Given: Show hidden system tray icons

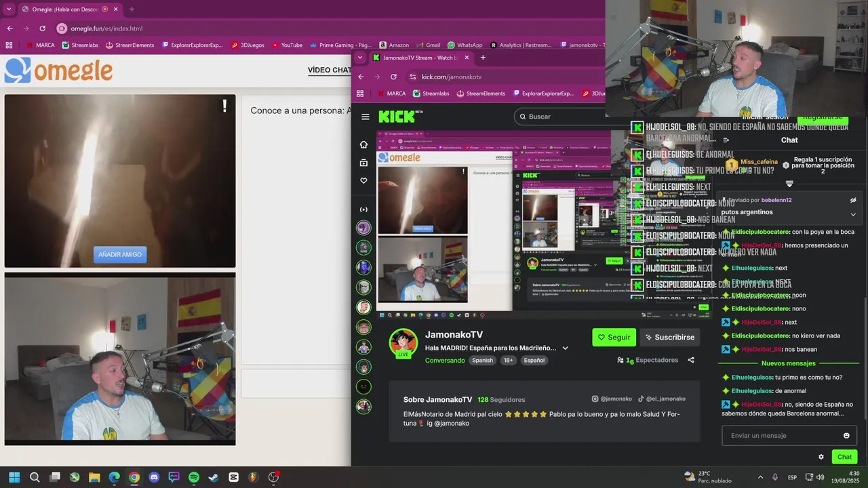Looking at the screenshot, I should click(x=760, y=477).
